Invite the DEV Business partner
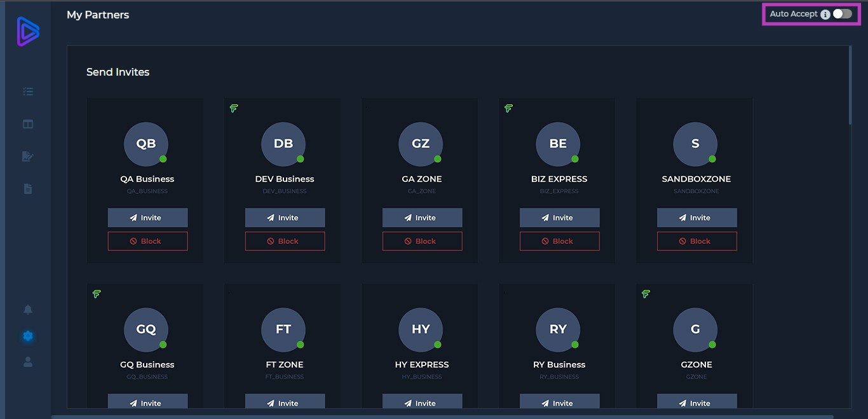Screen dimensions: 868x419 click(x=285, y=217)
